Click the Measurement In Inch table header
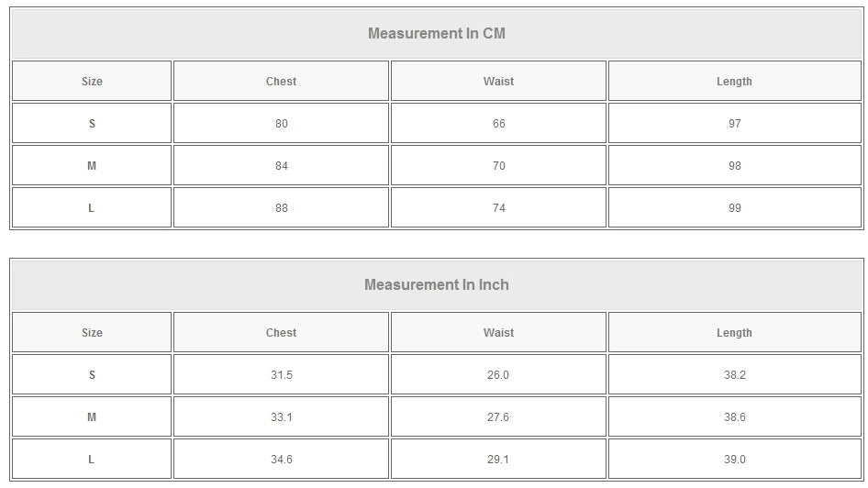The width and height of the screenshot is (868, 488). pyautogui.click(x=437, y=285)
